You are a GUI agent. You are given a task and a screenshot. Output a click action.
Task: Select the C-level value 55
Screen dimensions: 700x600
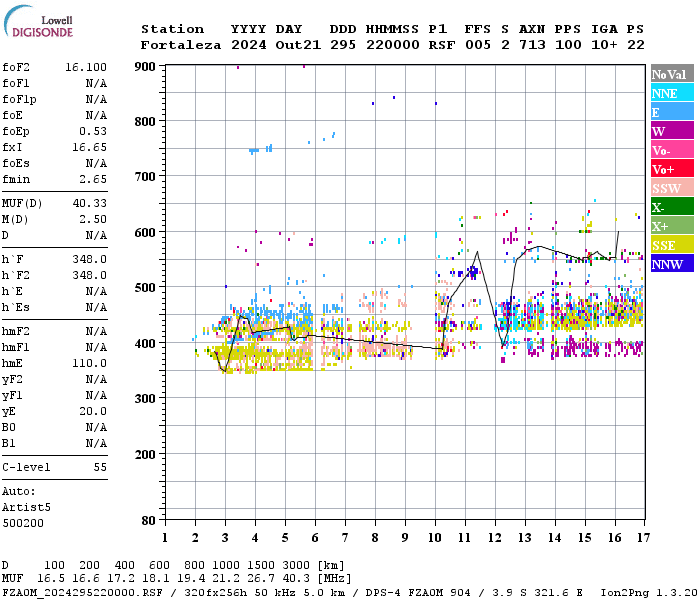coord(100,467)
